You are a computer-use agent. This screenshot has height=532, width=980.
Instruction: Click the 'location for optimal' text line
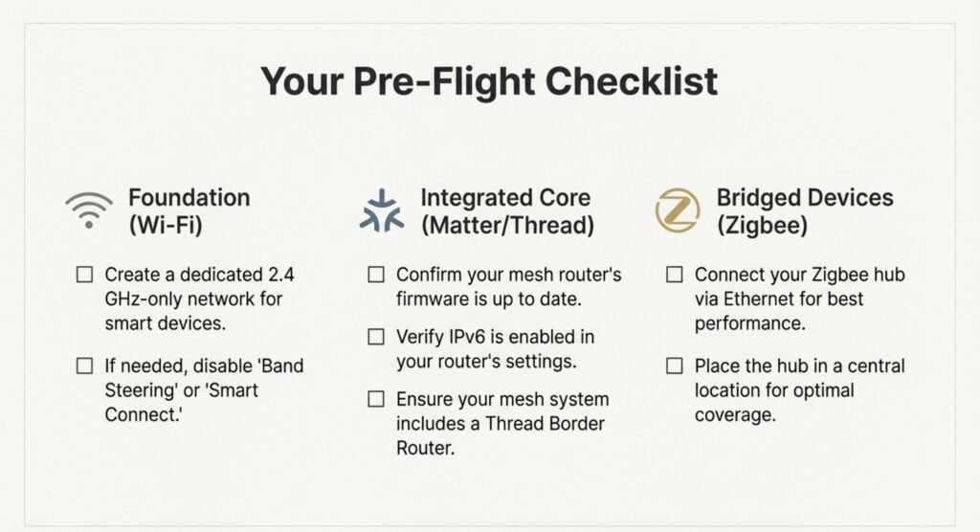774,389
